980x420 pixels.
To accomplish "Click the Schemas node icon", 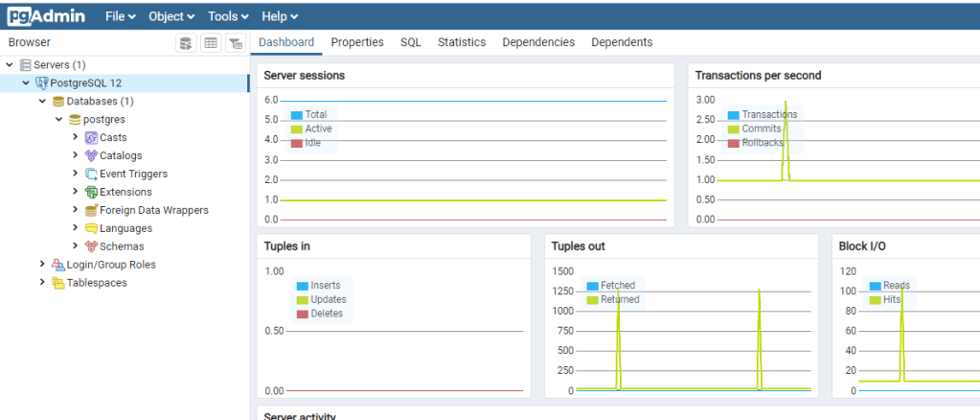I will (91, 246).
